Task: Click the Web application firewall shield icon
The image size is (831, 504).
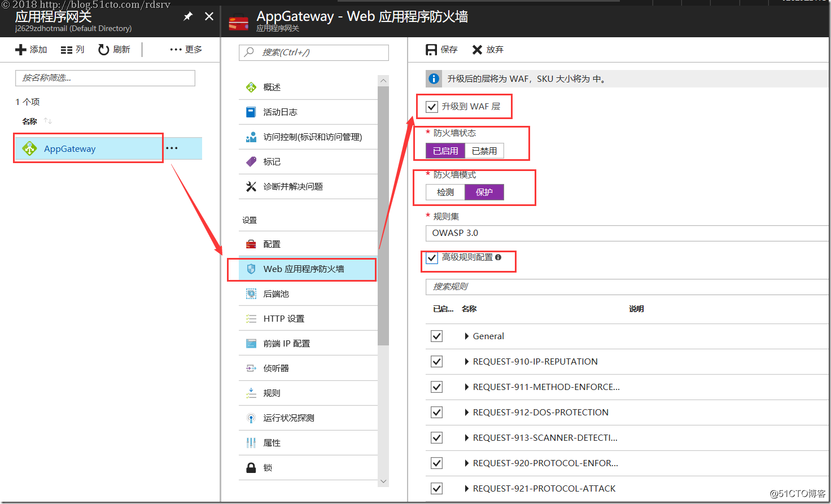Action: 251,269
